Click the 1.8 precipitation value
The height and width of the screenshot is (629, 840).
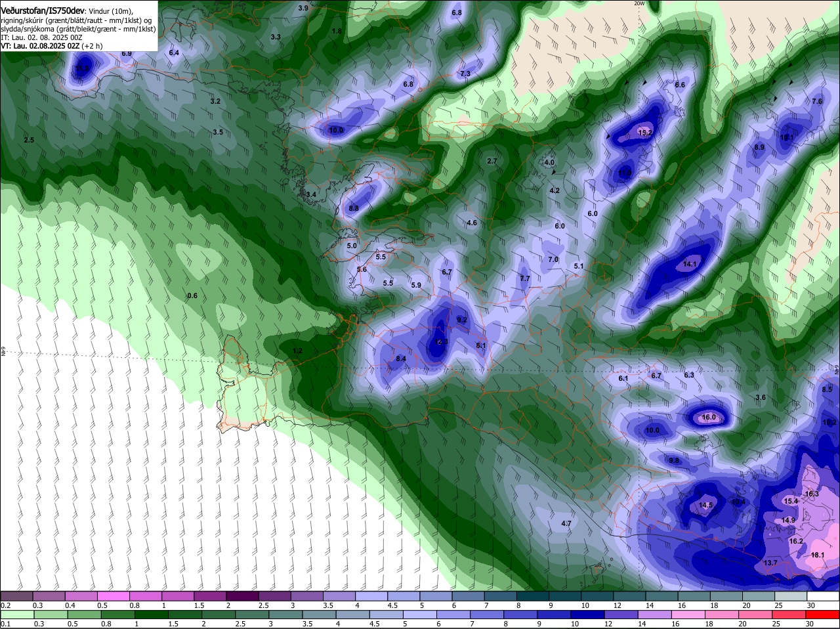click(337, 31)
